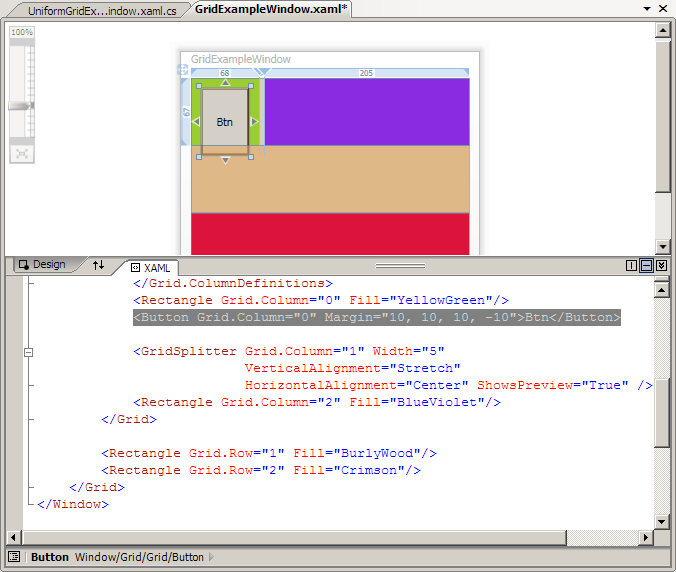Click the ShowsPreview="True" attribute text
The width and height of the screenshot is (676, 572).
point(553,385)
